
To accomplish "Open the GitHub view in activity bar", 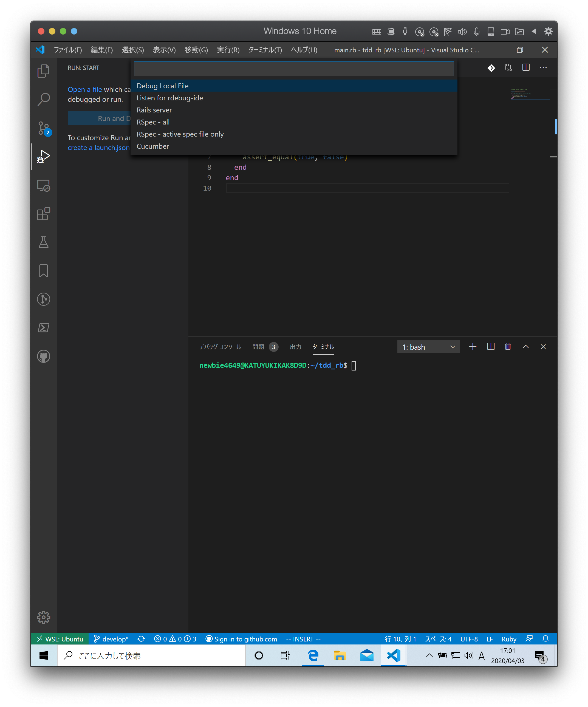I will (x=43, y=356).
